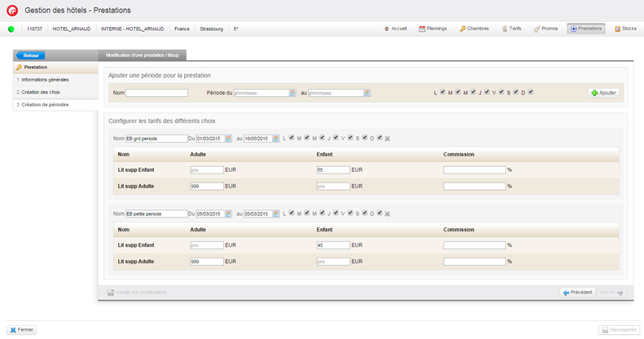Toggle Saturday (S) checkbox for EB petite periode
This screenshot has width=644, height=339.
[365, 214]
